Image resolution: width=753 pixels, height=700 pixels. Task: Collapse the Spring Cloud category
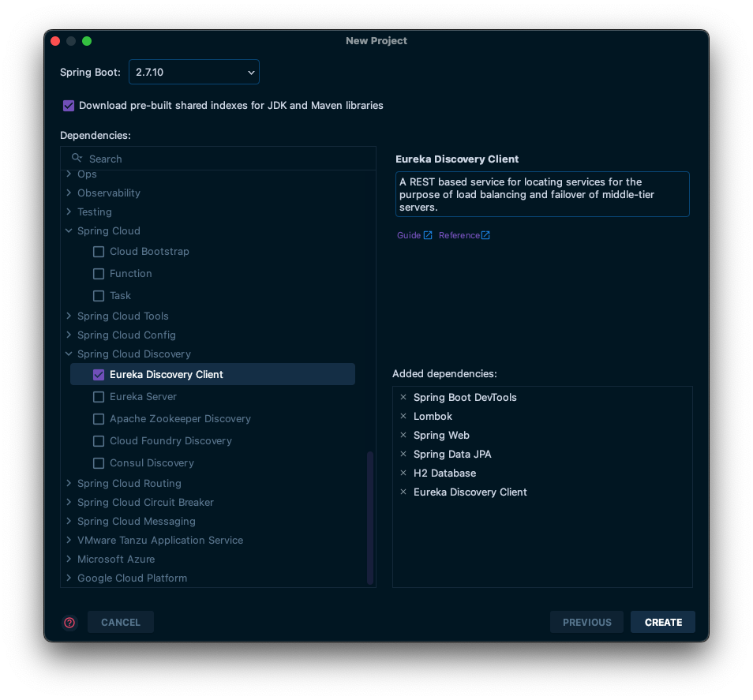pos(69,231)
